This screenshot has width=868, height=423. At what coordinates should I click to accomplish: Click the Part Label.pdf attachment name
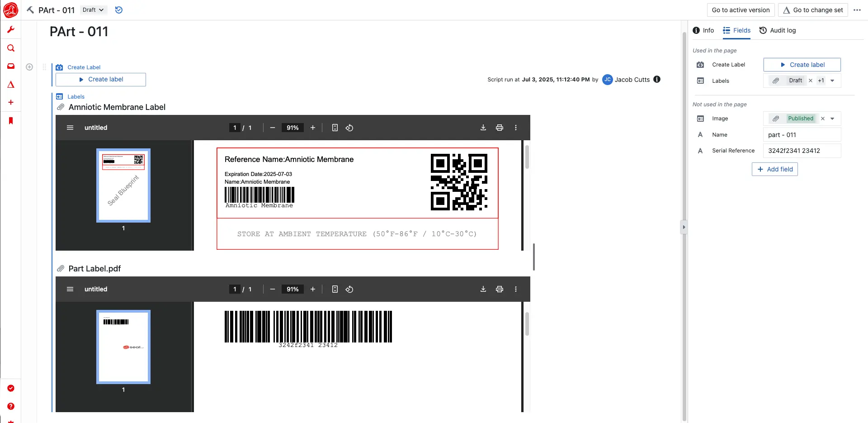click(x=94, y=269)
